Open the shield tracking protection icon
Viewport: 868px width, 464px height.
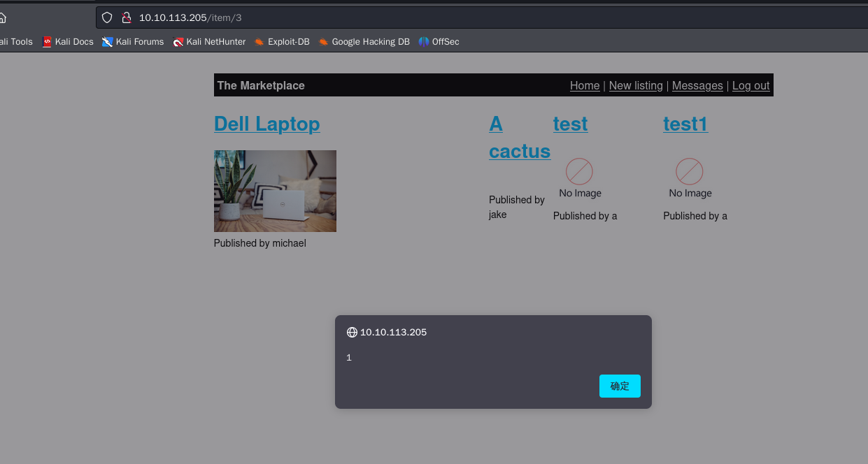[x=107, y=17]
